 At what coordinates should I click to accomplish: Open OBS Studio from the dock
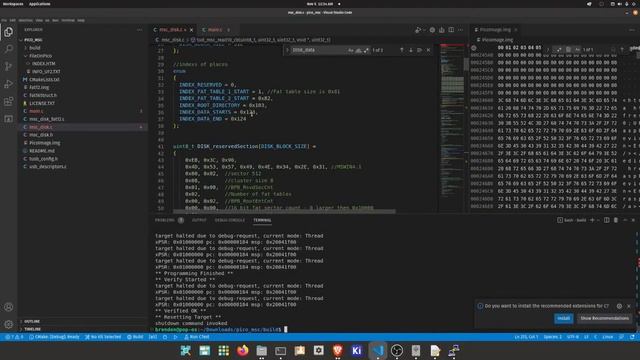(397, 351)
